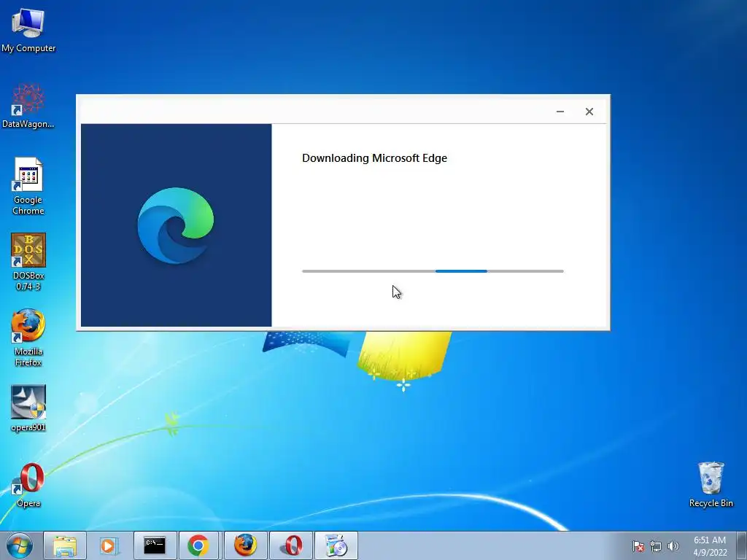Click the Edge installer taskbar button
The height and width of the screenshot is (560, 747).
pos(336,545)
